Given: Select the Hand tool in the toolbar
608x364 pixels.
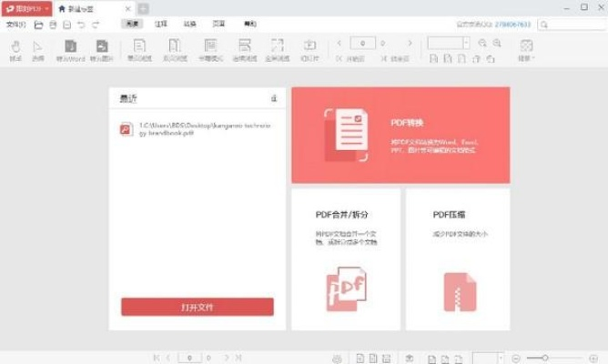Looking at the screenshot, I should click(x=15, y=50).
